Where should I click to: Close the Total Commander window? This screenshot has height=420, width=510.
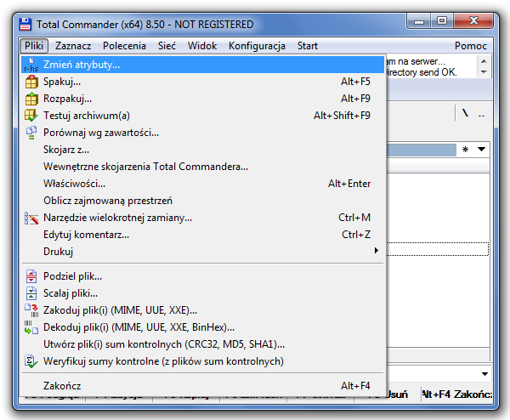[x=474, y=21]
